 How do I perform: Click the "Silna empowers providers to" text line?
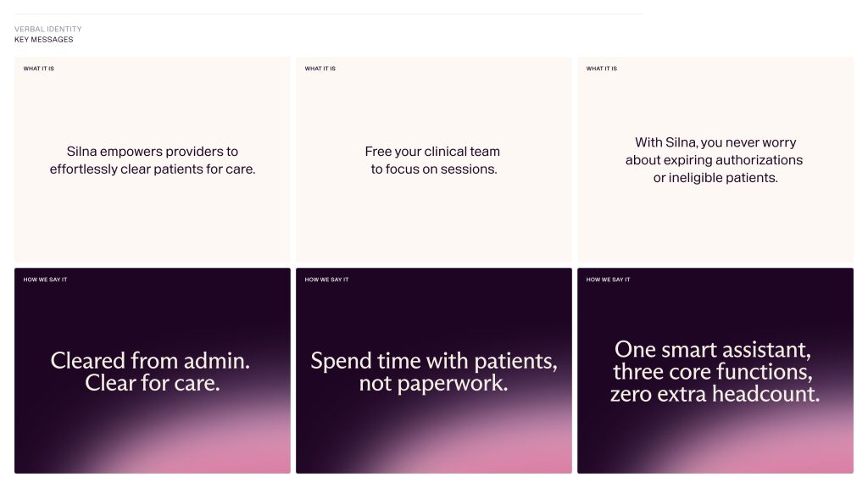(x=153, y=152)
